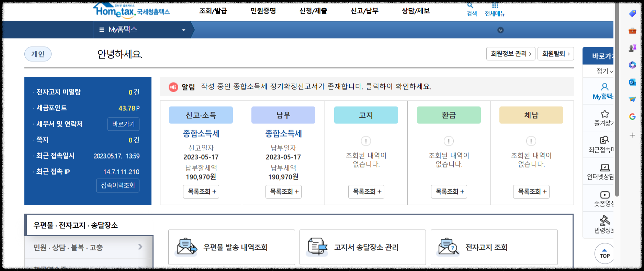This screenshot has height=271, width=644.
Task: Click the exclamation icon under 고지
Action: click(x=366, y=141)
